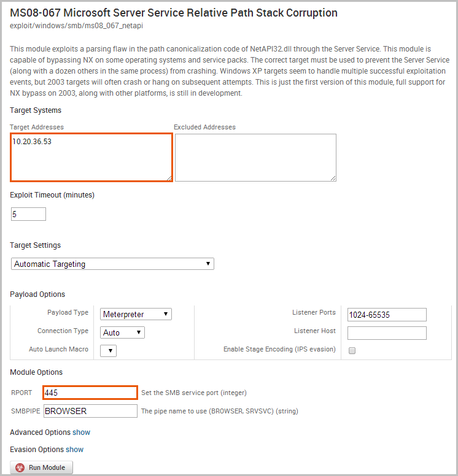
Task: Enable Stage Encoding (IPS evasion) checkbox
Action: coord(352,350)
